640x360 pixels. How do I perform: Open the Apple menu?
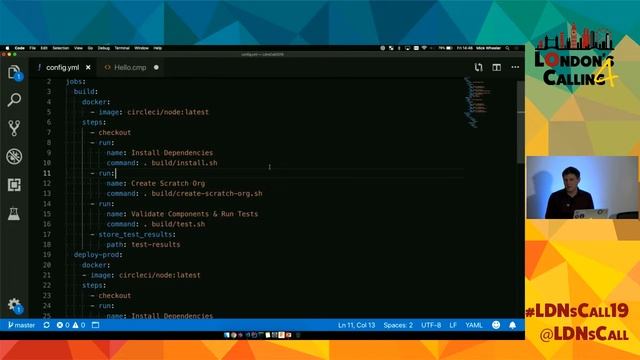(7, 48)
